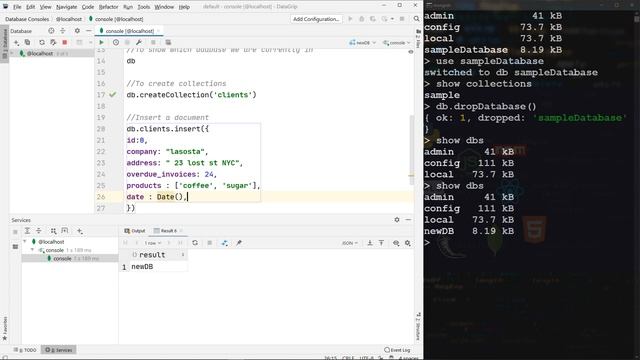Click the Database vertical side tab
The width and height of the screenshot is (640, 360).
tap(5, 44)
